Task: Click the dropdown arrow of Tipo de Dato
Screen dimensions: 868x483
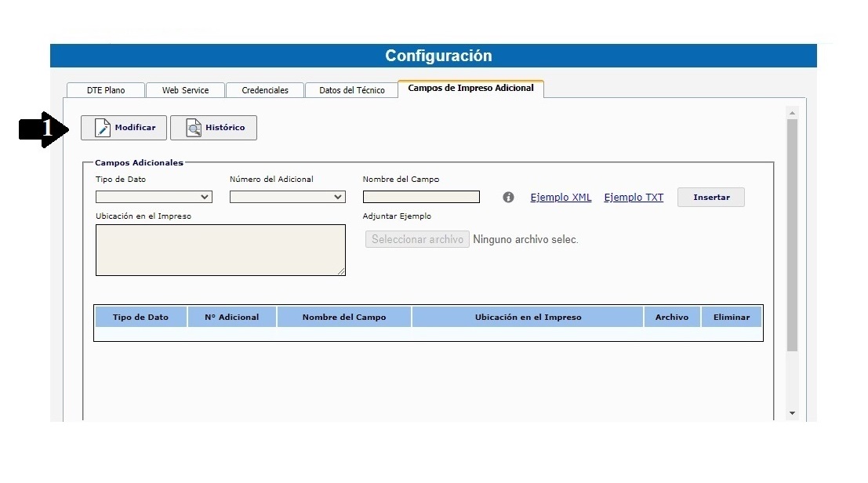Action: pyautogui.click(x=206, y=197)
